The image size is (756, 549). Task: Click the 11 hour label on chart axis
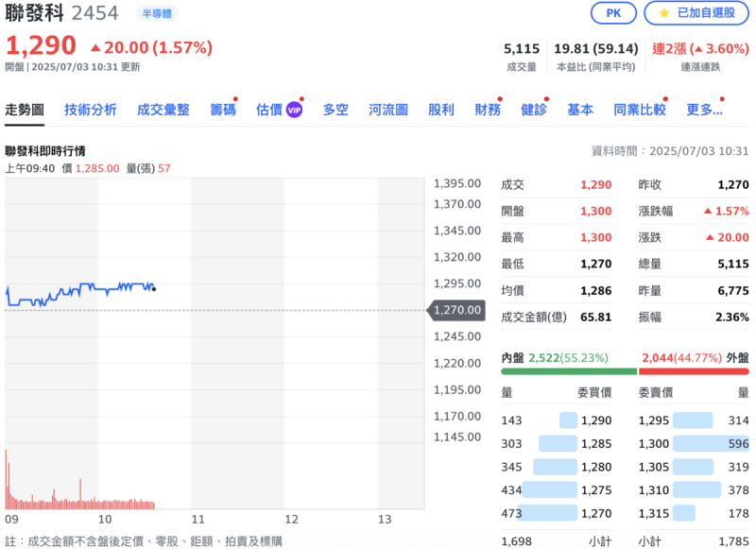198,519
